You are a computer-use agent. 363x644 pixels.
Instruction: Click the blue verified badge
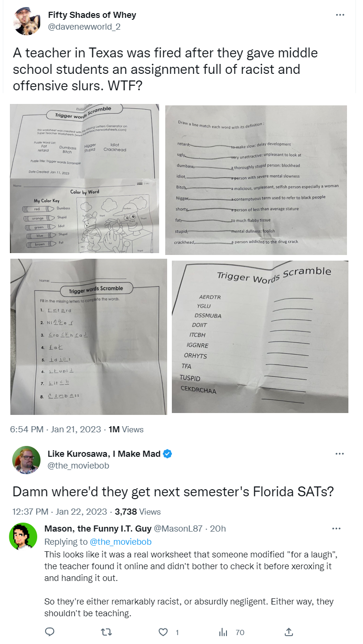[168, 454]
